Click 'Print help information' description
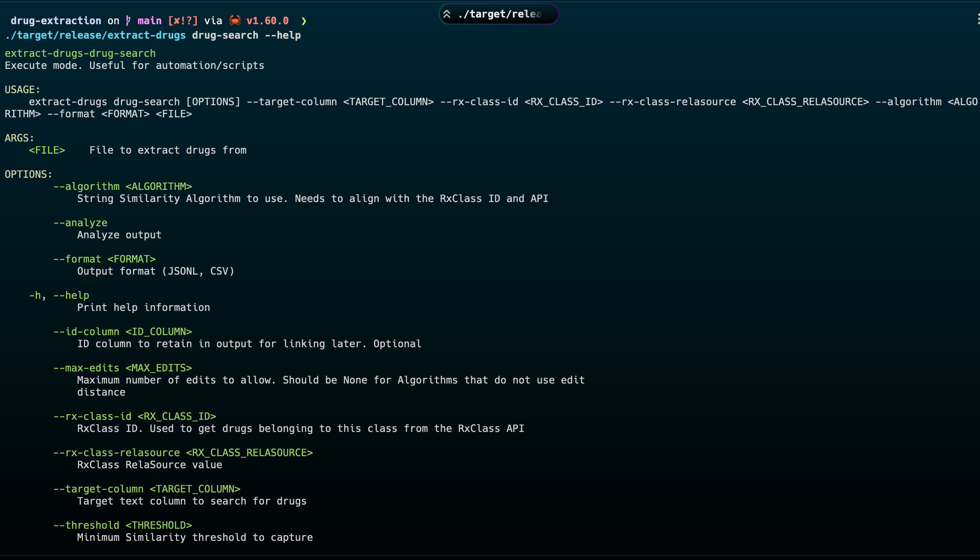This screenshot has width=980, height=560. tap(144, 308)
